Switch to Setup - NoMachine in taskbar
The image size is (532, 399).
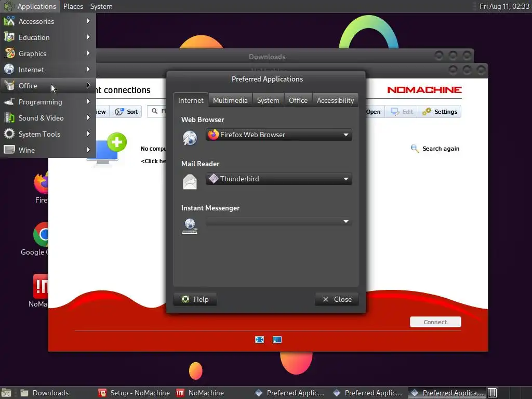coord(135,393)
